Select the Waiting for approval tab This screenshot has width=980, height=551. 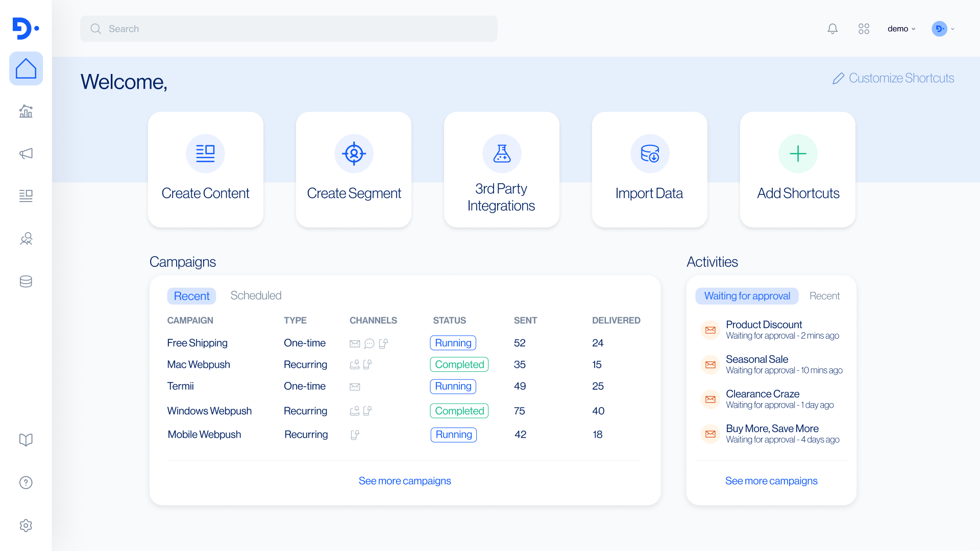coord(747,296)
